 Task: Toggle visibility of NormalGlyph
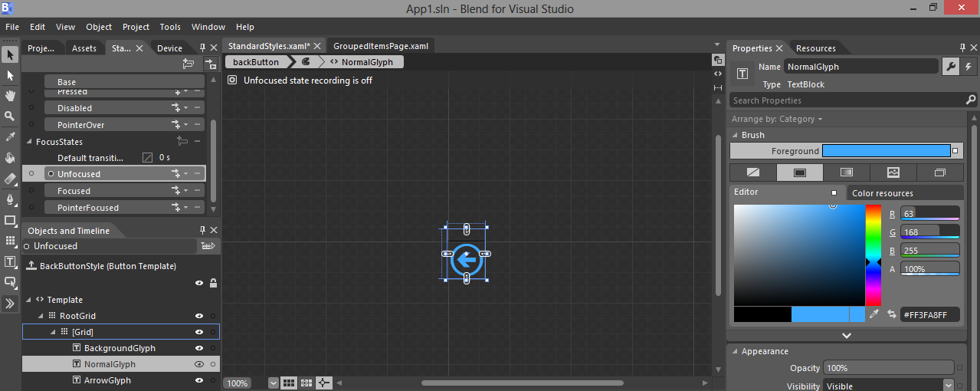point(199,364)
